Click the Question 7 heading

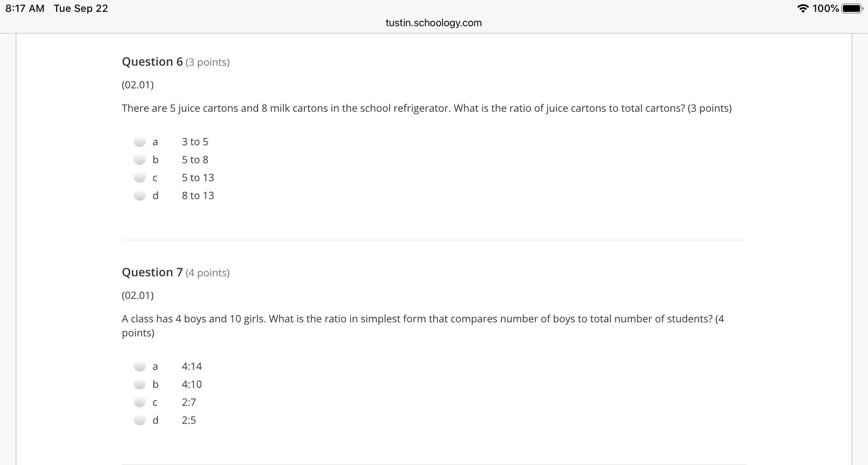(152, 272)
